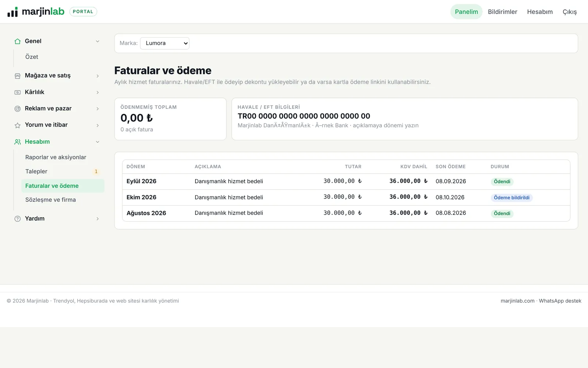Expand the Reklam ve pazar chevron
588x368 pixels.
pyautogui.click(x=97, y=109)
